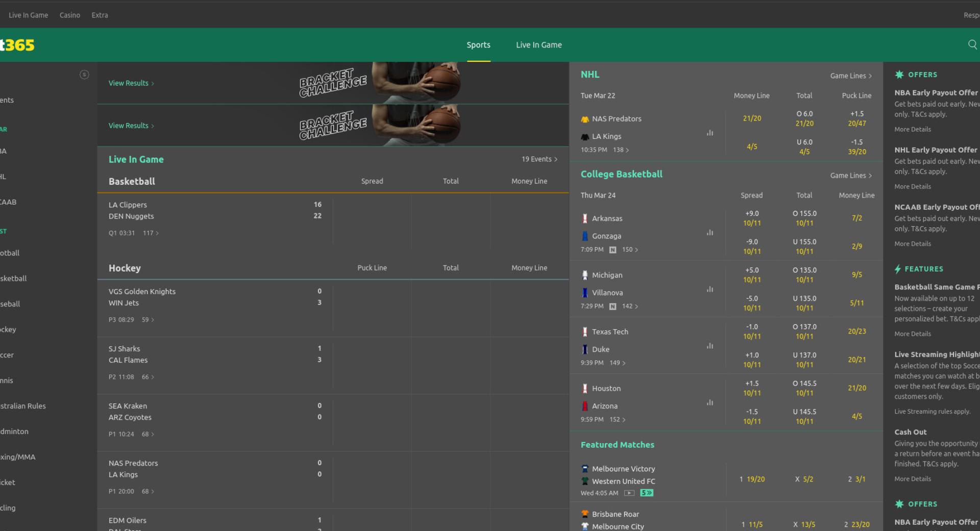Image resolution: width=980 pixels, height=531 pixels.
Task: Click the live stream video icon for Melbourne Victory
Action: coord(629,493)
